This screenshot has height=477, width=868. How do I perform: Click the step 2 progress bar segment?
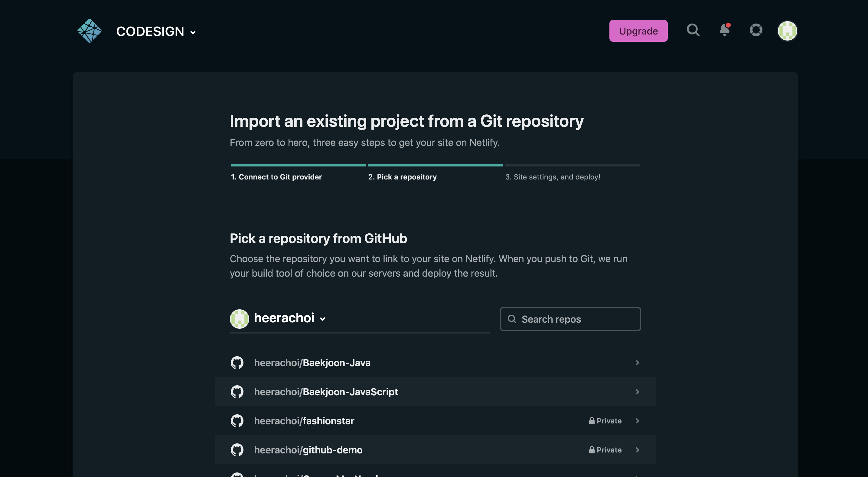[435, 165]
